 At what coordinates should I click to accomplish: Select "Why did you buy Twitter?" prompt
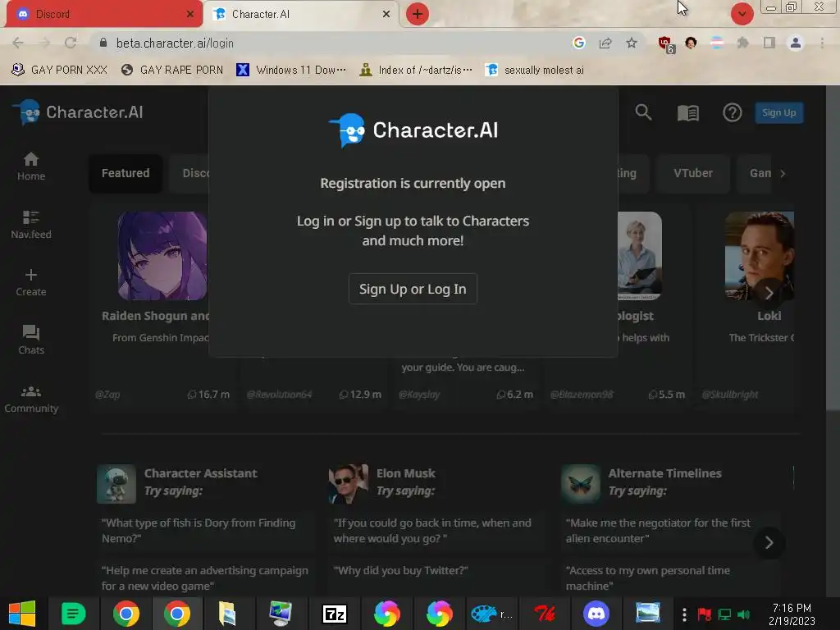coord(400,571)
